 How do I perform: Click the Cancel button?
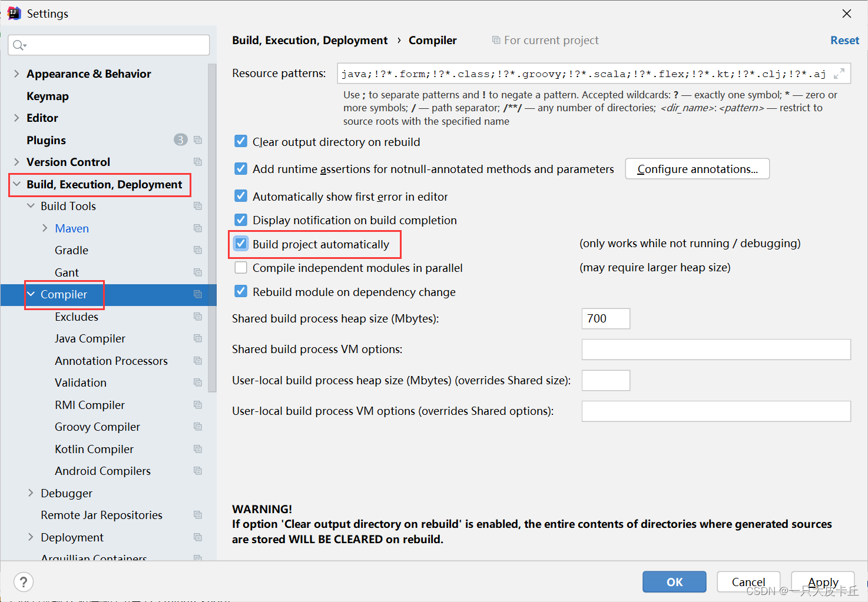tap(748, 582)
